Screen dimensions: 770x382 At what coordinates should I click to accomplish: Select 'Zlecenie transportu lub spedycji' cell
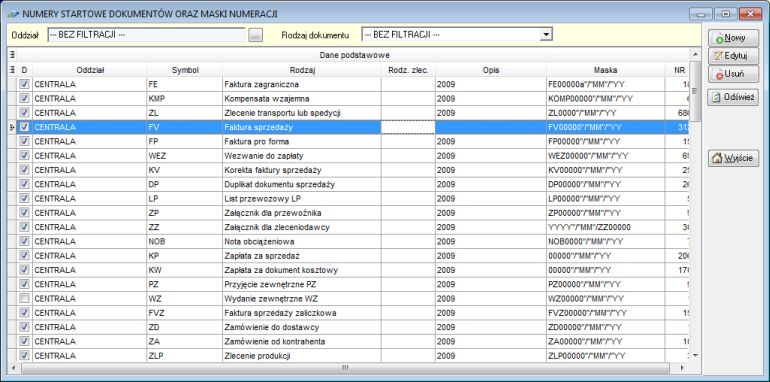tap(302, 113)
